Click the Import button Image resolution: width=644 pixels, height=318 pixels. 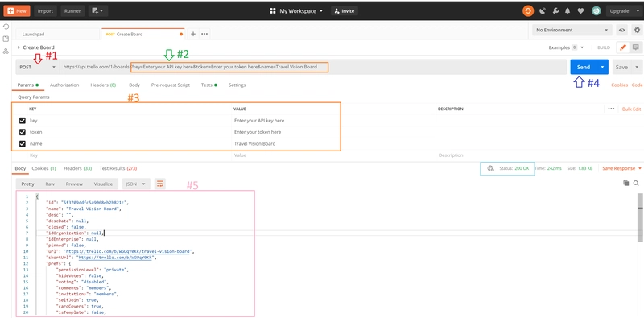click(x=45, y=11)
